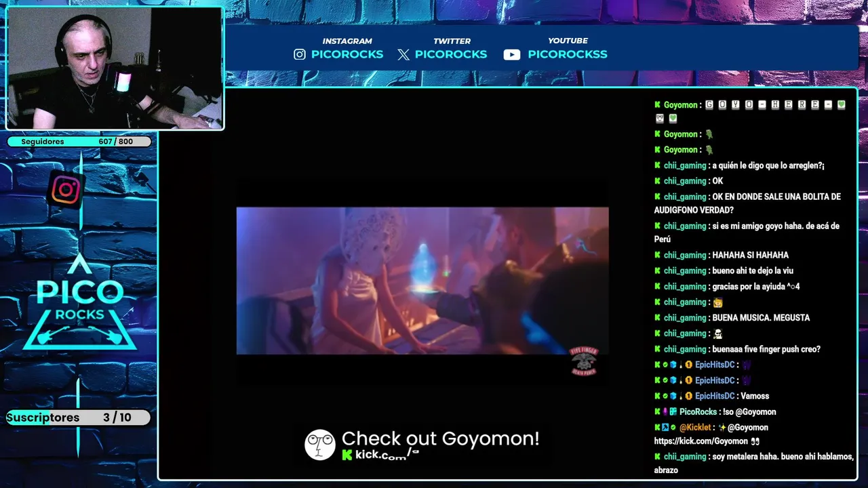Click the PicoRocks username in chat
Viewport: 868px width, 488px height.
point(698,412)
